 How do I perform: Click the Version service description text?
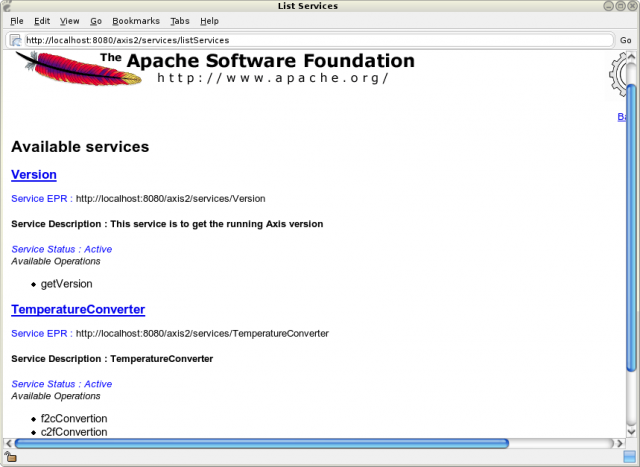pos(167,224)
